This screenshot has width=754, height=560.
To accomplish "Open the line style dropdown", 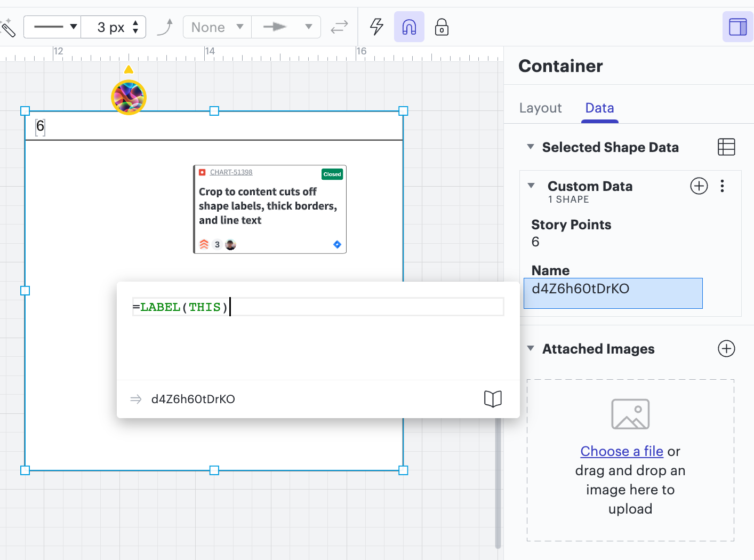I will (x=52, y=27).
